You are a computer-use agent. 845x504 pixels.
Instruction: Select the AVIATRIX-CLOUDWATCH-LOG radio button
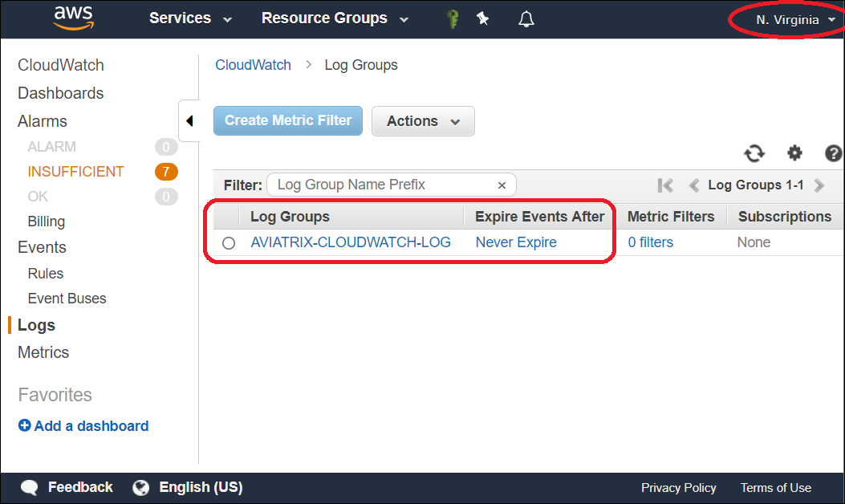229,242
